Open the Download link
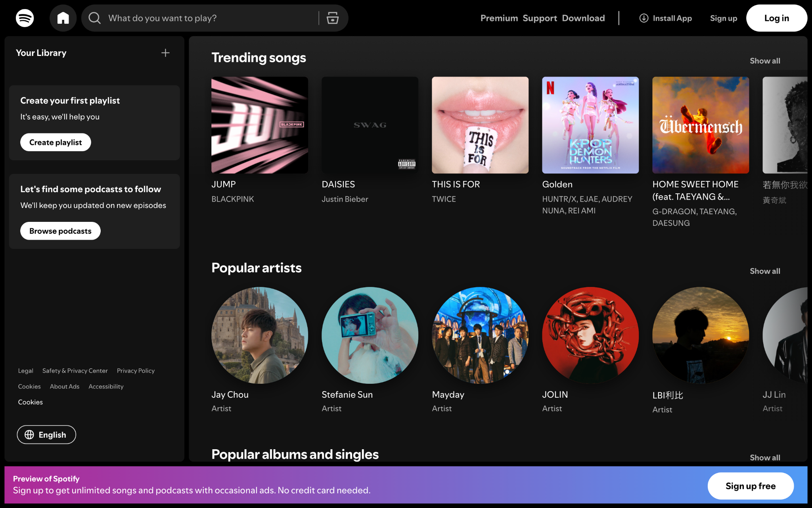 click(x=583, y=18)
